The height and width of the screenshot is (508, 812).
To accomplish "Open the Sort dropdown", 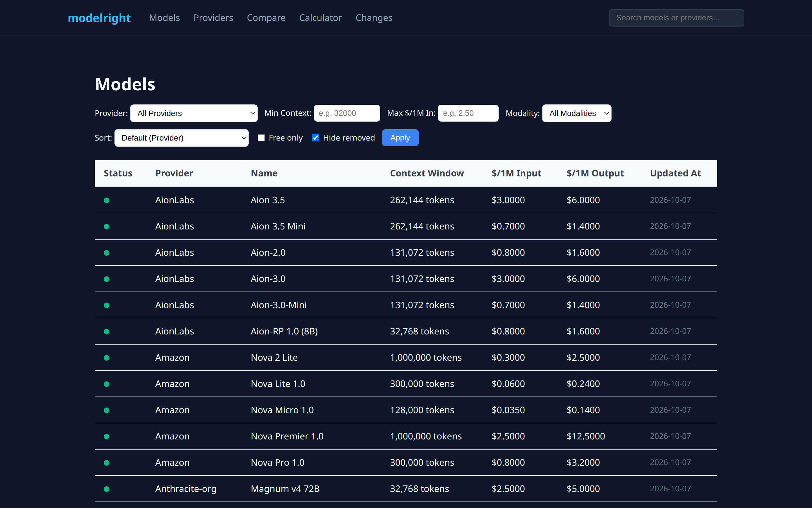I will point(182,138).
